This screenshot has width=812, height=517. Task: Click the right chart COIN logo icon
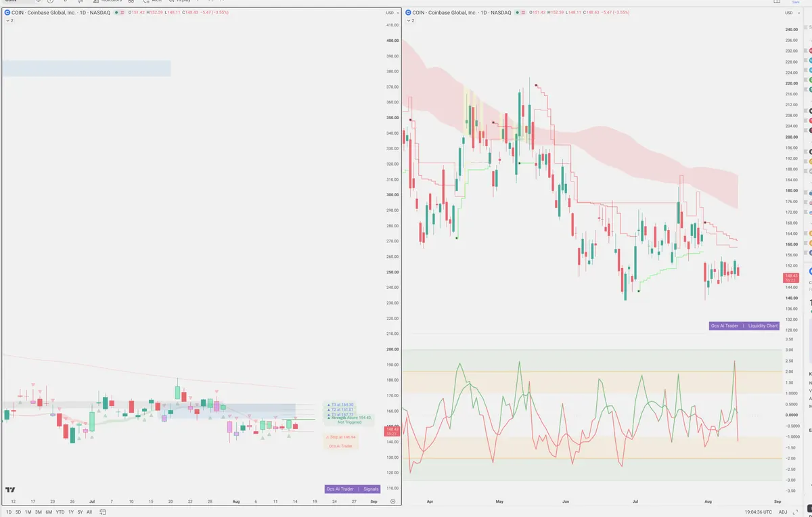[x=407, y=13]
